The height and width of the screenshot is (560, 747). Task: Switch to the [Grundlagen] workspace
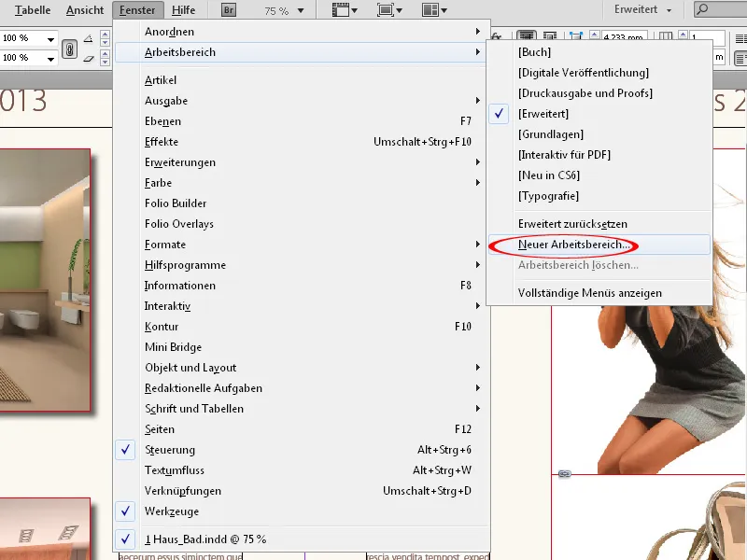[x=599, y=133]
